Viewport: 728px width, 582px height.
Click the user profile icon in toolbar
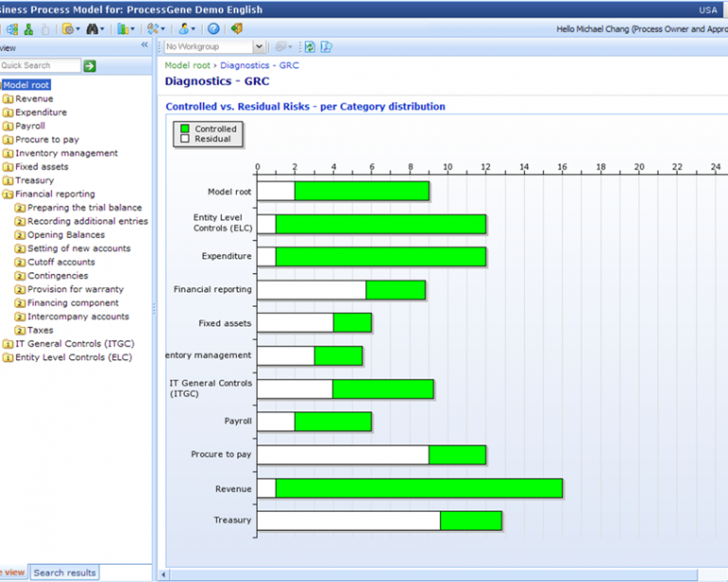pos(184,29)
